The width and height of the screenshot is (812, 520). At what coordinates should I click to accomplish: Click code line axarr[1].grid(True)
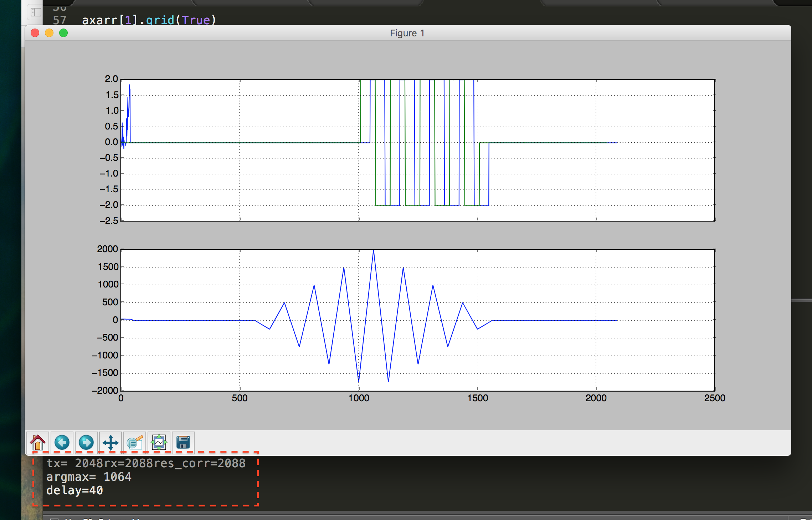pos(149,20)
